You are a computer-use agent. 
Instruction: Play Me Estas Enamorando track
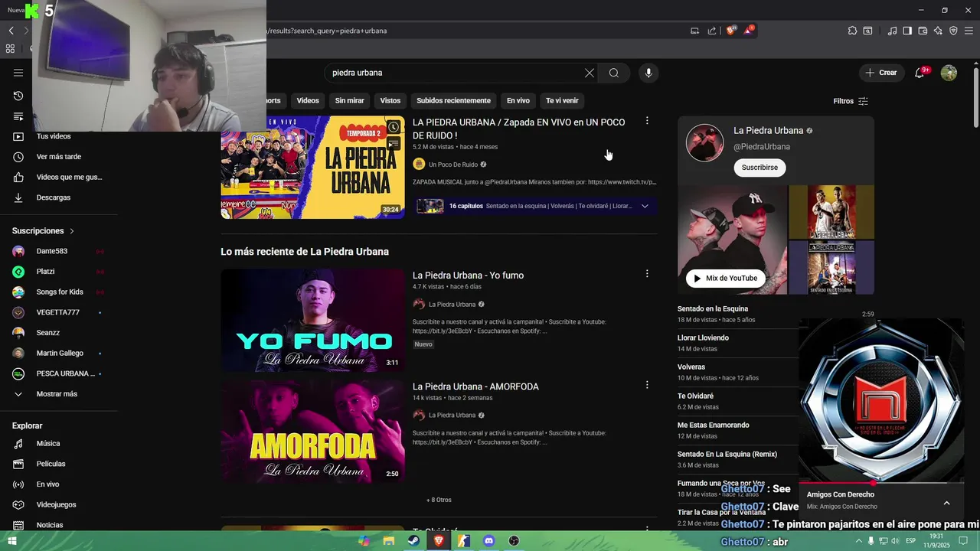click(713, 425)
